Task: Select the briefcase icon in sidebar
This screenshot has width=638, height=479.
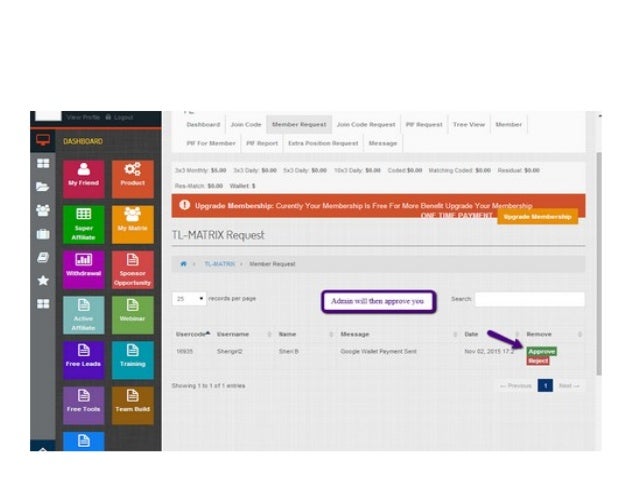Action: tap(43, 234)
